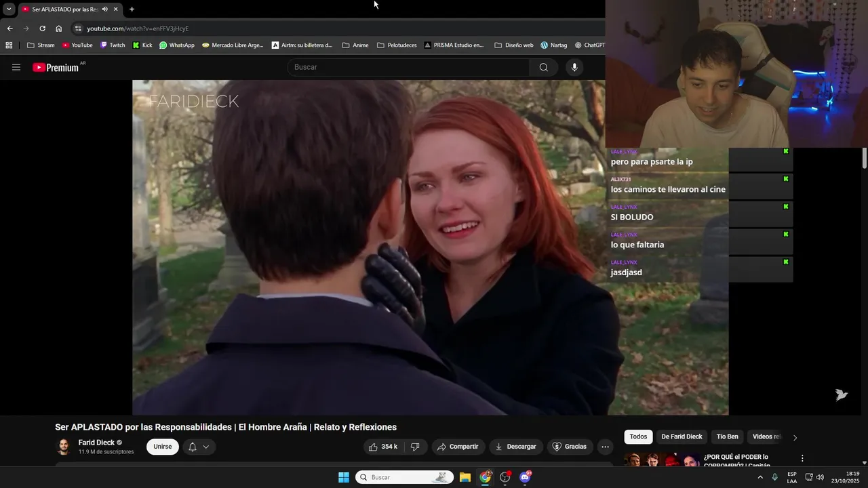868x488 pixels.
Task: Open the ¿POR QUÉ el PODER video thumbnail
Action: (662, 460)
